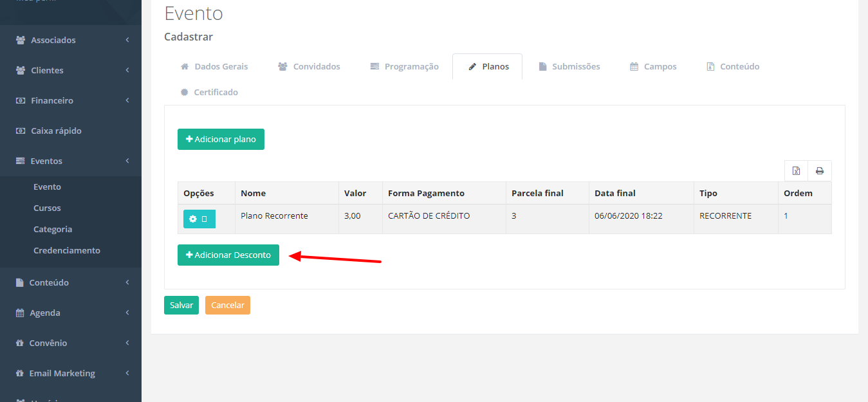Go to the Certificado tab
This screenshot has width=868, height=402.
pos(209,92)
